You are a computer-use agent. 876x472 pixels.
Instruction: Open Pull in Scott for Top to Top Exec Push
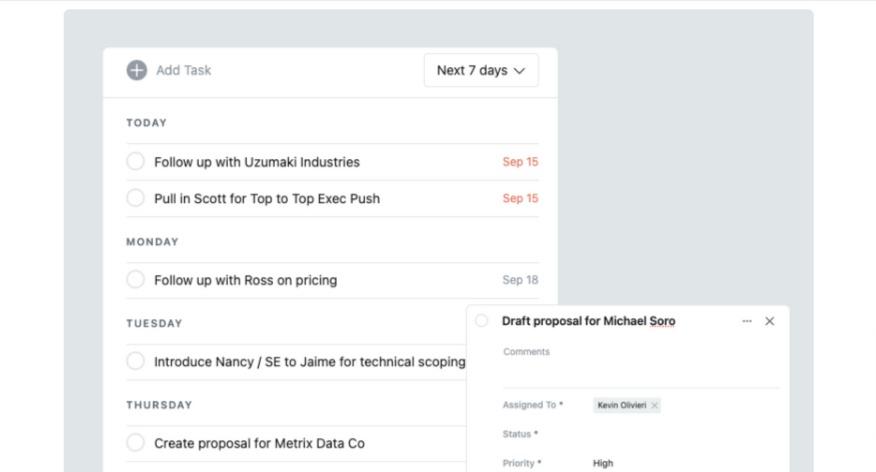tap(267, 198)
